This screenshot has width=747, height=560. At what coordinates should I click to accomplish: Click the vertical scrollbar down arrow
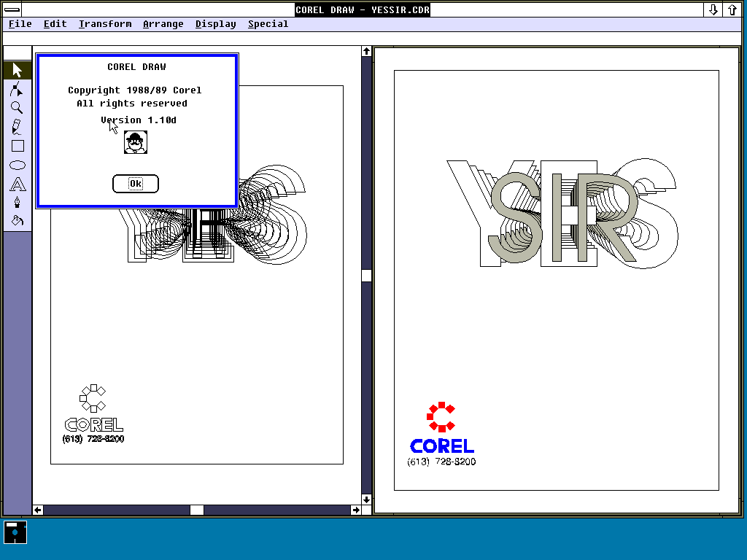(366, 499)
